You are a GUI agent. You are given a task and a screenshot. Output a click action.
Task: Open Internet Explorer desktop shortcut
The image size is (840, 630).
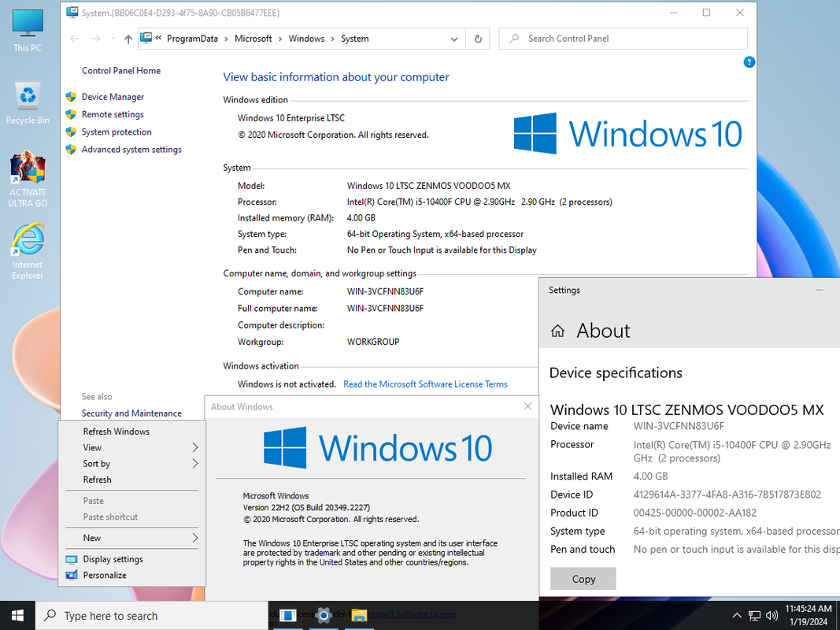click(28, 251)
